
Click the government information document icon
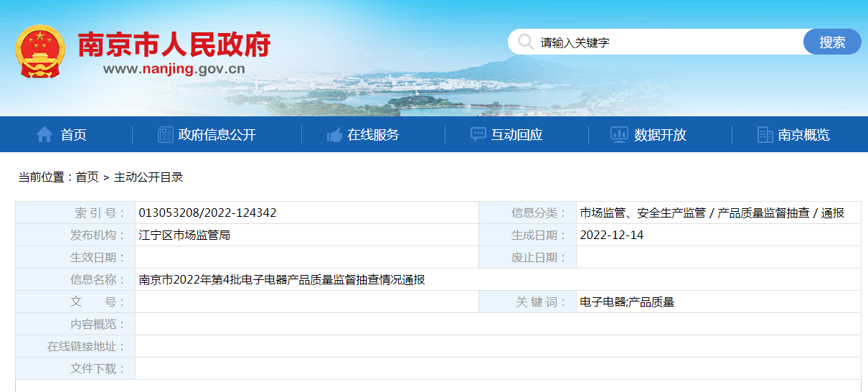click(165, 134)
